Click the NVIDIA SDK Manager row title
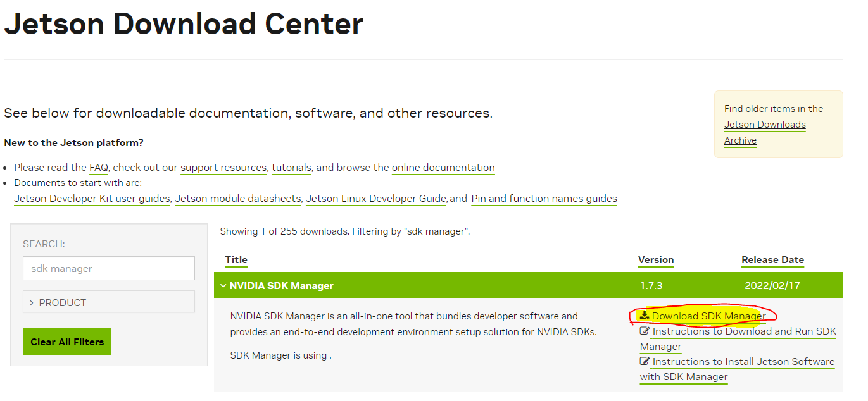Viewport: 868px width, 401px height. pyautogui.click(x=281, y=286)
